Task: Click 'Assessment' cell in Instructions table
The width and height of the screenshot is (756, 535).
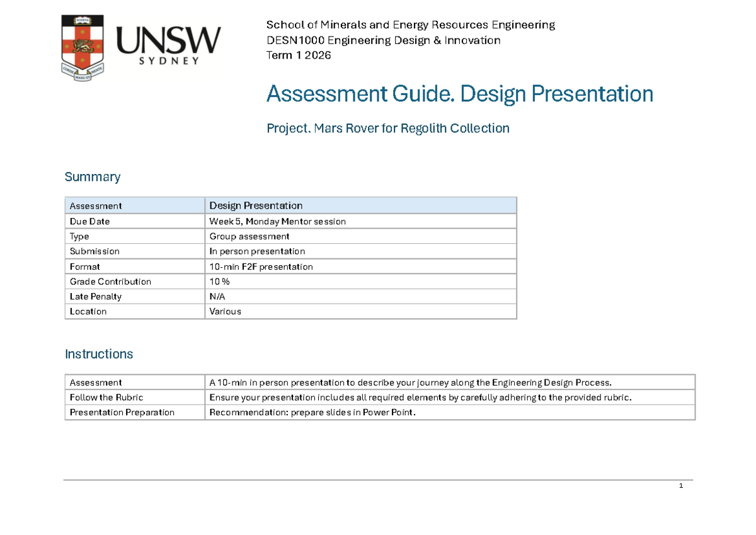Action: click(135, 383)
